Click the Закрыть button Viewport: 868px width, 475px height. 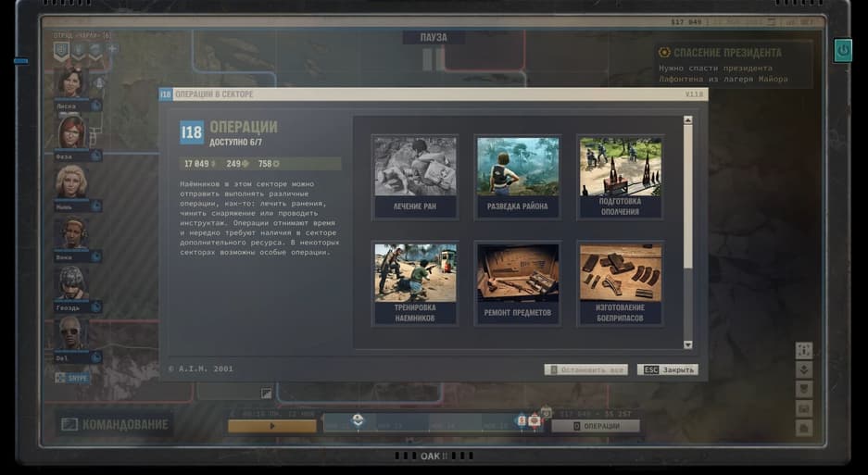pyautogui.click(x=668, y=369)
